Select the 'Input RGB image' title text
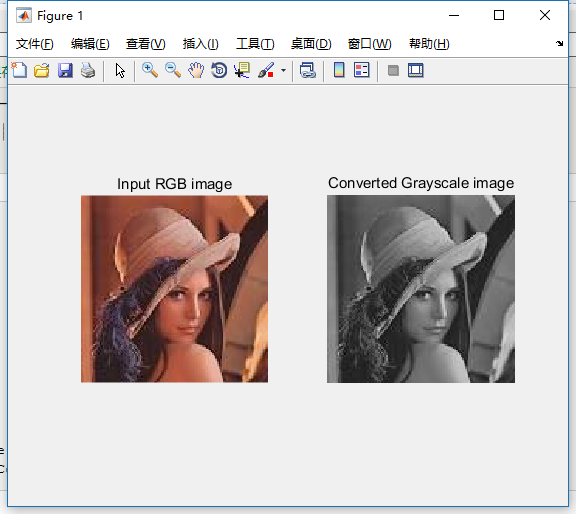The image size is (576, 514). 174,184
